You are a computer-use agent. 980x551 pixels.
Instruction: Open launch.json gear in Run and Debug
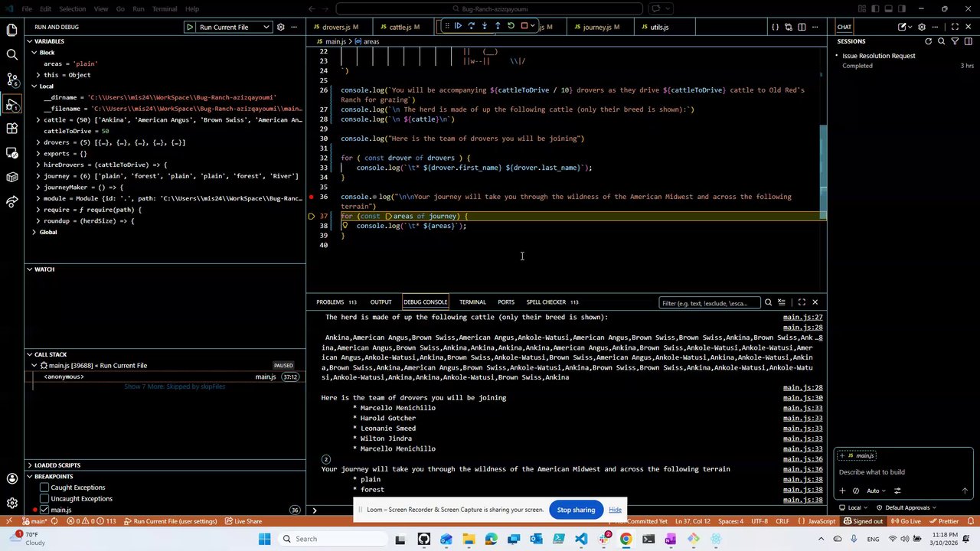[x=280, y=27]
